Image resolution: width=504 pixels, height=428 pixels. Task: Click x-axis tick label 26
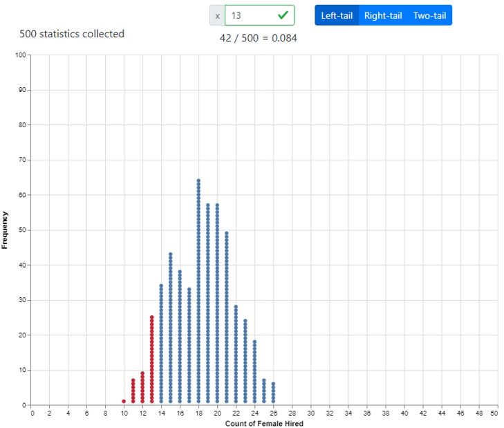point(273,413)
